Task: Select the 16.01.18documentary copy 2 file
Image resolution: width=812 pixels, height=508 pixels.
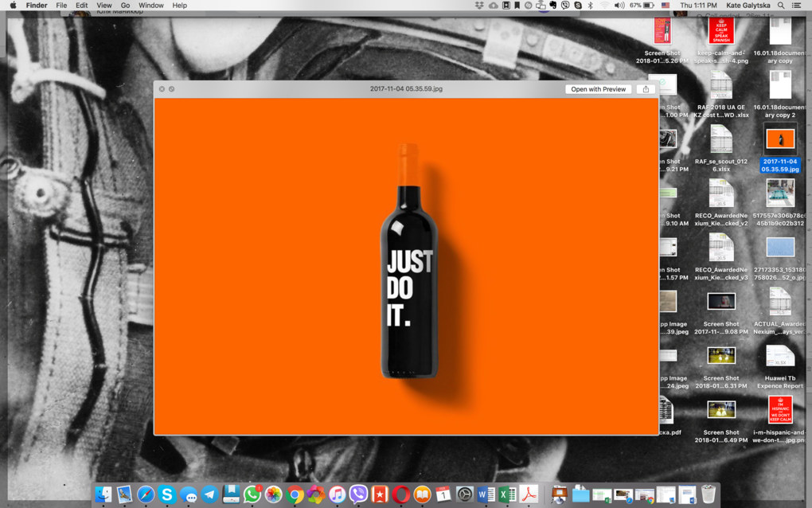Action: pos(780,96)
